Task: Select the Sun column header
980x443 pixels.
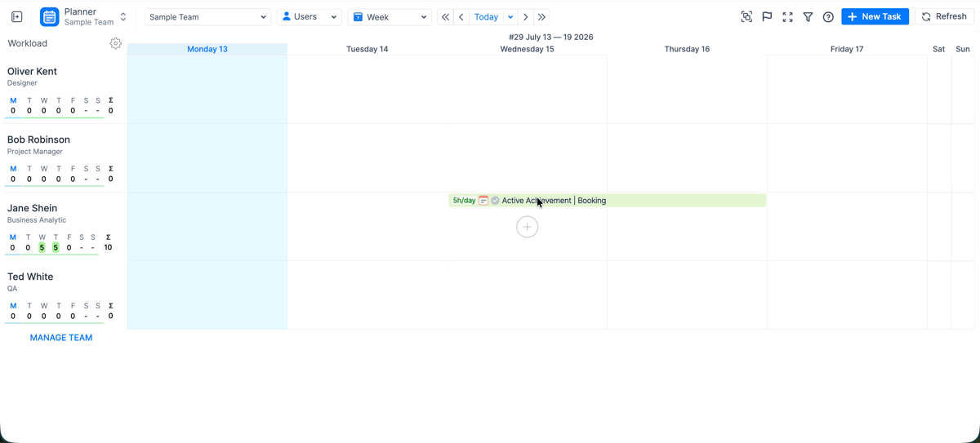Action: coord(963,49)
